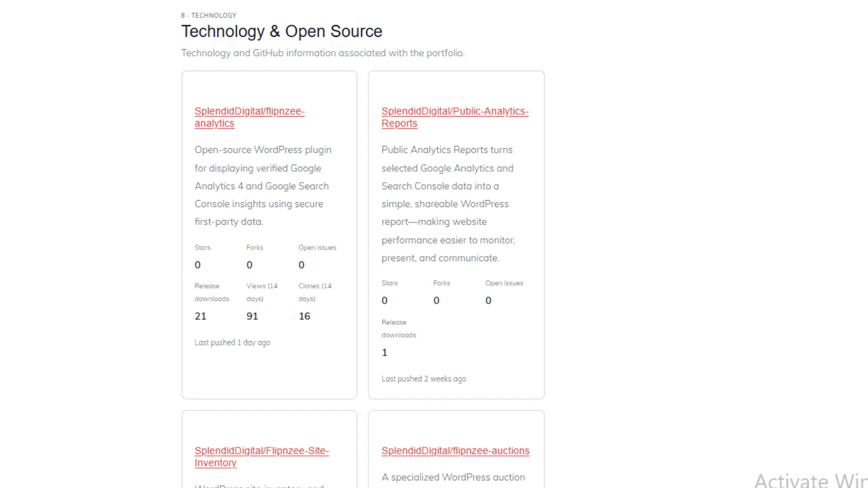Click 'Open issues' label in flipnzee-analytics card

tap(317, 247)
